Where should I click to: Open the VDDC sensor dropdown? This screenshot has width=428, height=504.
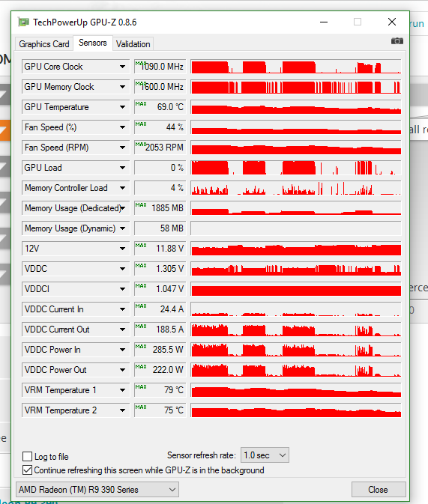pyautogui.click(x=122, y=269)
